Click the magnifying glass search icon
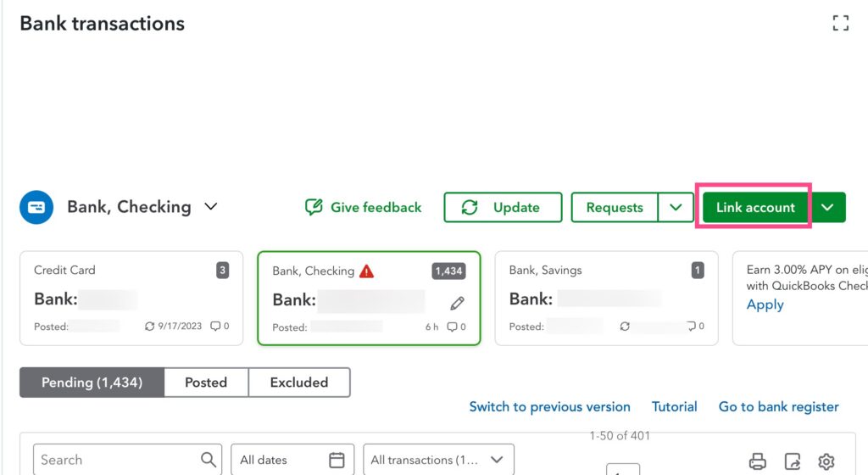Image resolution: width=868 pixels, height=475 pixels. pyautogui.click(x=208, y=460)
